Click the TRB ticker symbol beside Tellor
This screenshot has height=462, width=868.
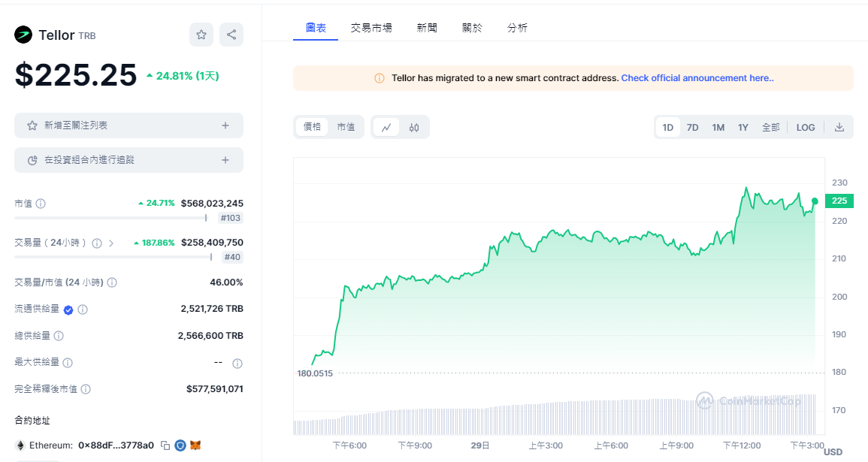click(x=87, y=36)
